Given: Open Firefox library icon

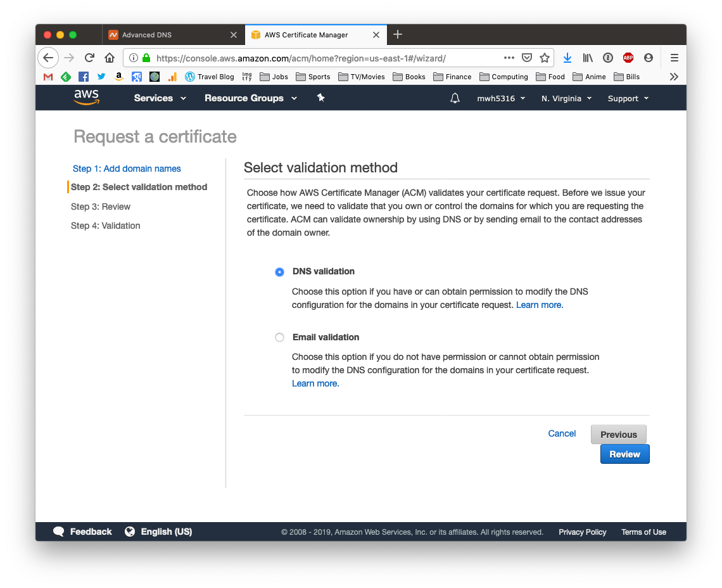Looking at the screenshot, I should [588, 58].
